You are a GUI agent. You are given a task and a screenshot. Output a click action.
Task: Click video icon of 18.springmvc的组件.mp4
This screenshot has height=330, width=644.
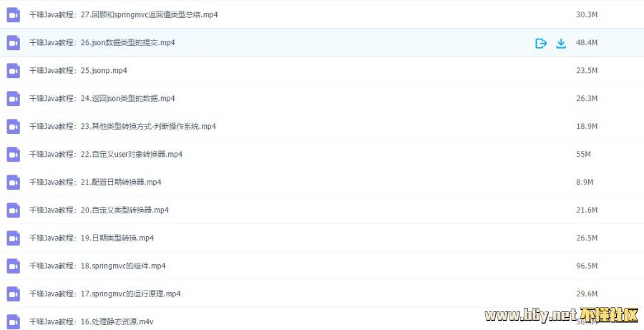(x=13, y=266)
